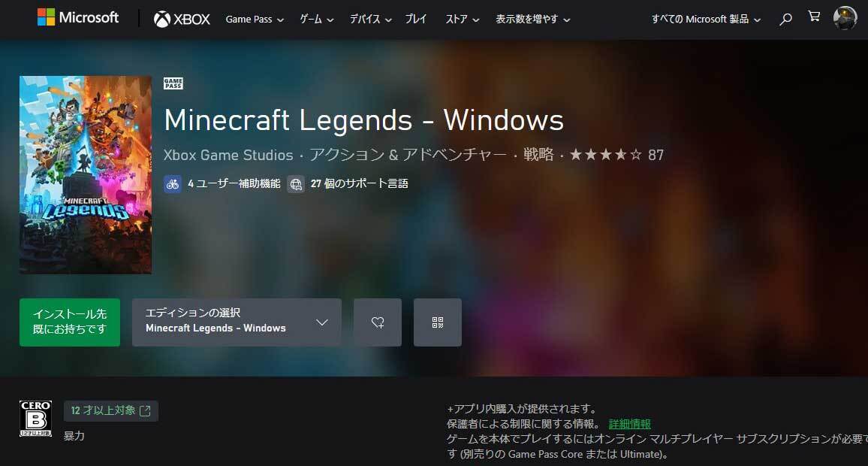Expand the 表示数を増やす menu
The height and width of the screenshot is (466, 868).
pyautogui.click(x=532, y=20)
